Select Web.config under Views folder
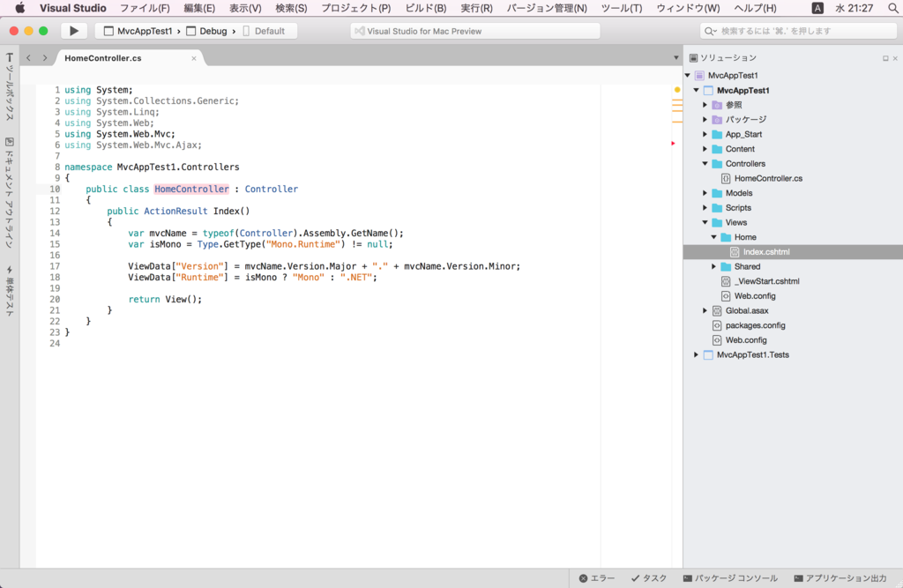This screenshot has height=588, width=903. (755, 296)
